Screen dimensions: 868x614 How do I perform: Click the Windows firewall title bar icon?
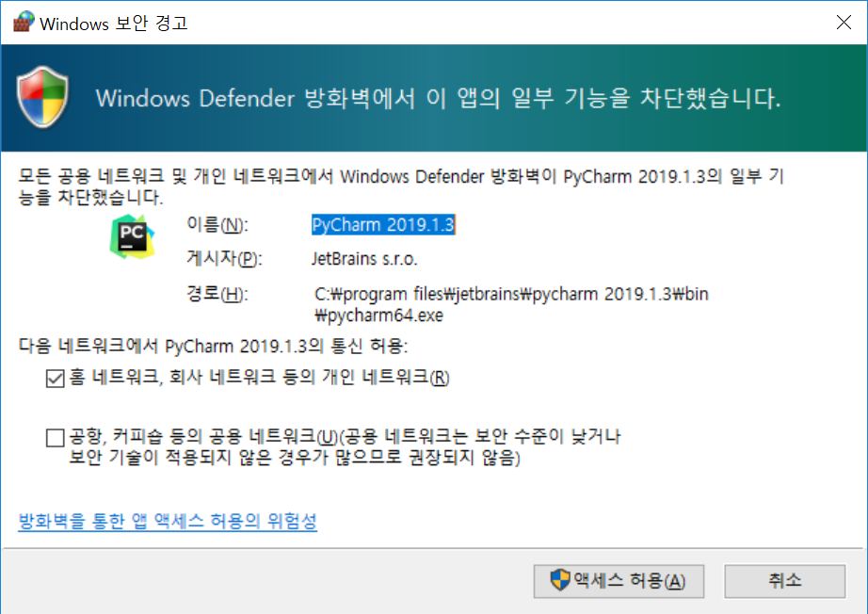[x=24, y=23]
